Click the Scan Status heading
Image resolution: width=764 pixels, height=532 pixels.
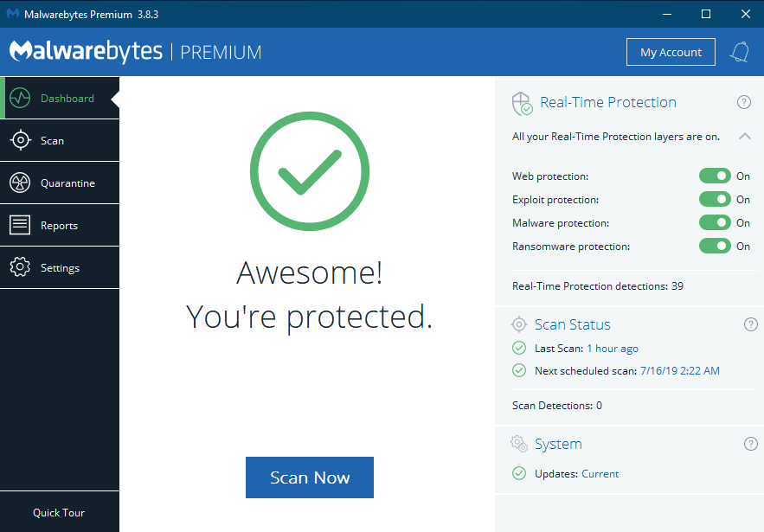click(573, 324)
